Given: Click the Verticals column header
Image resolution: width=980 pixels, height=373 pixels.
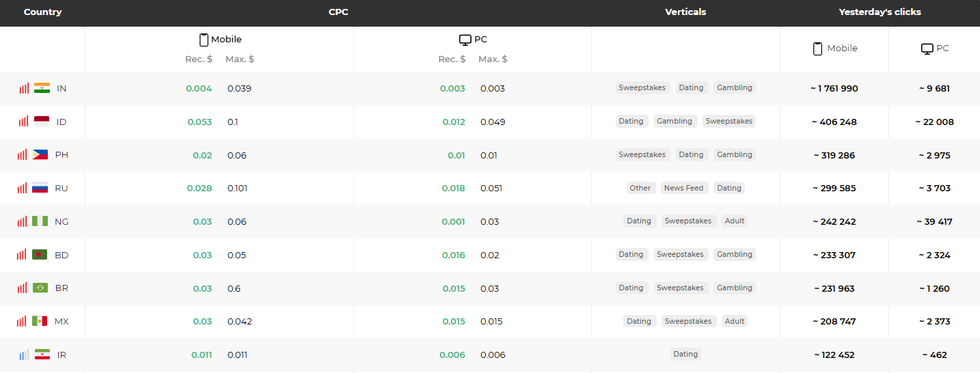Looking at the screenshot, I should point(685,12).
